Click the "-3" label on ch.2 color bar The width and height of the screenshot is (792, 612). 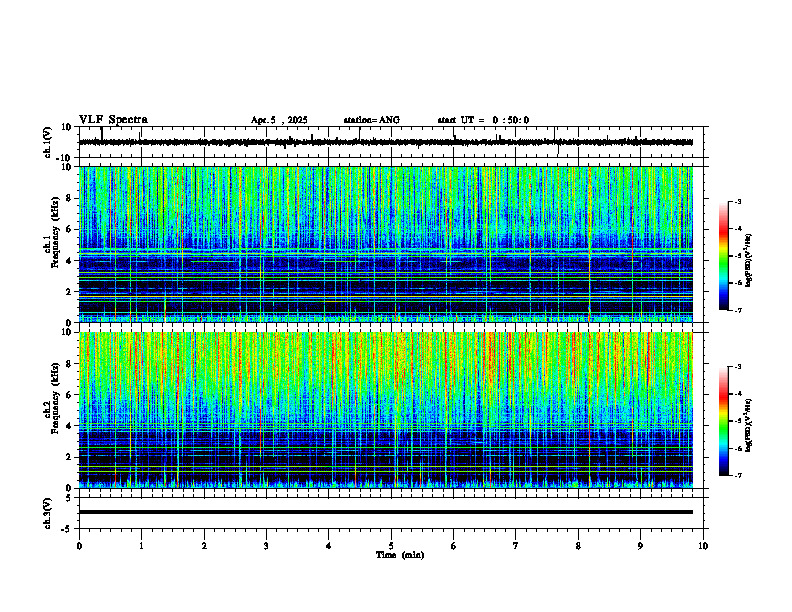click(x=737, y=367)
